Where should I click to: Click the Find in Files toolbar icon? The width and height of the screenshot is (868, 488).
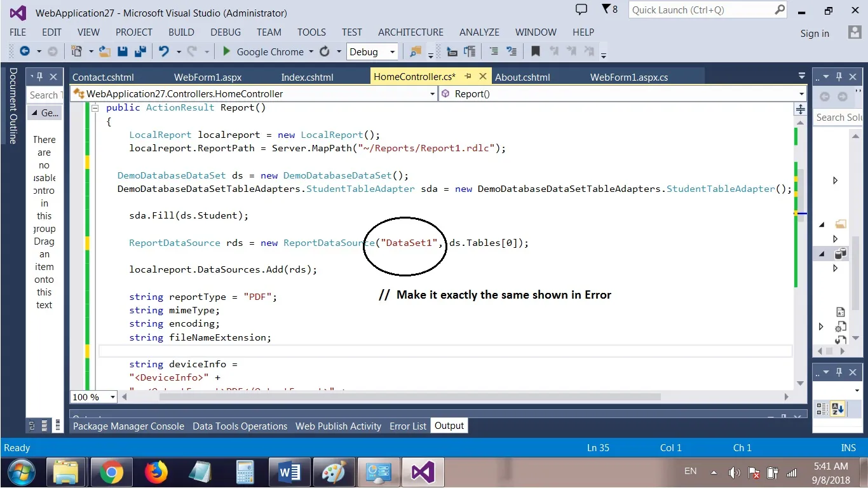pyautogui.click(x=416, y=51)
